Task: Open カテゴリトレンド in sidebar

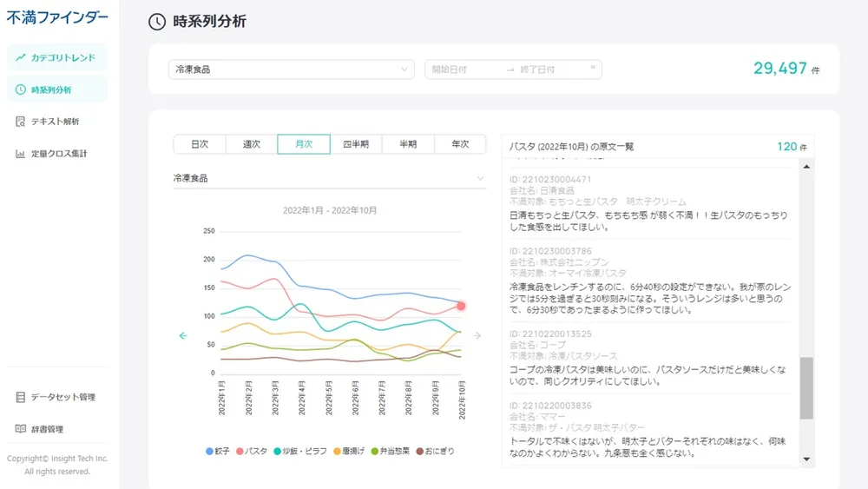Action: pyautogui.click(x=57, y=57)
